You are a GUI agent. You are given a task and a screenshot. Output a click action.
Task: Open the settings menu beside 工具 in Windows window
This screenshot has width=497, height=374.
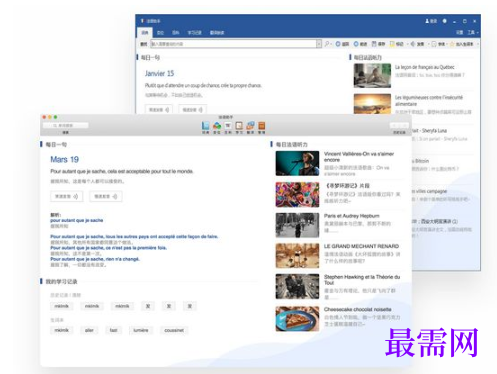(460, 32)
